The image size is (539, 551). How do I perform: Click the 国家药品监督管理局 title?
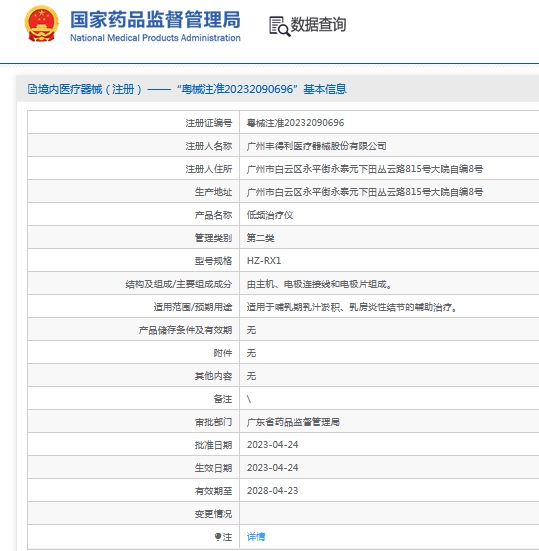pyautogui.click(x=155, y=19)
